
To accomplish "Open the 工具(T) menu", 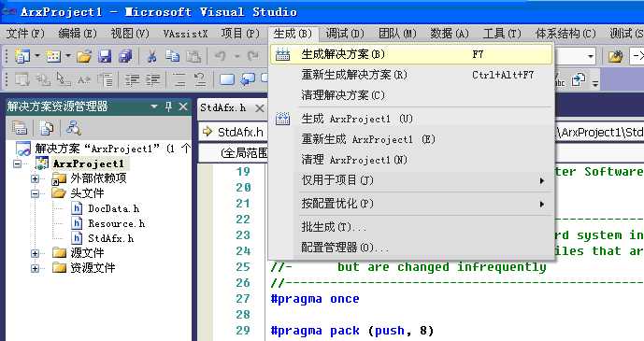I will pos(502,34).
